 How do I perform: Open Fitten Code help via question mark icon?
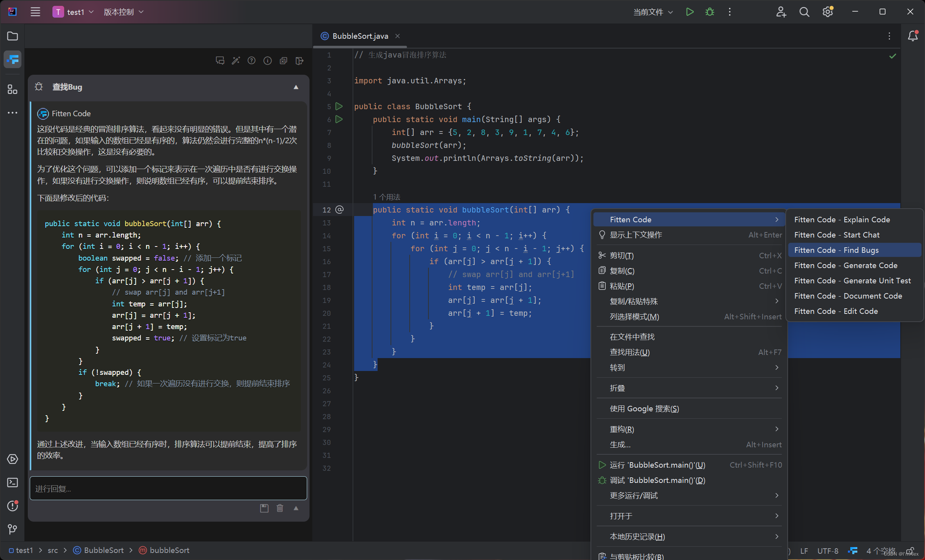click(252, 61)
